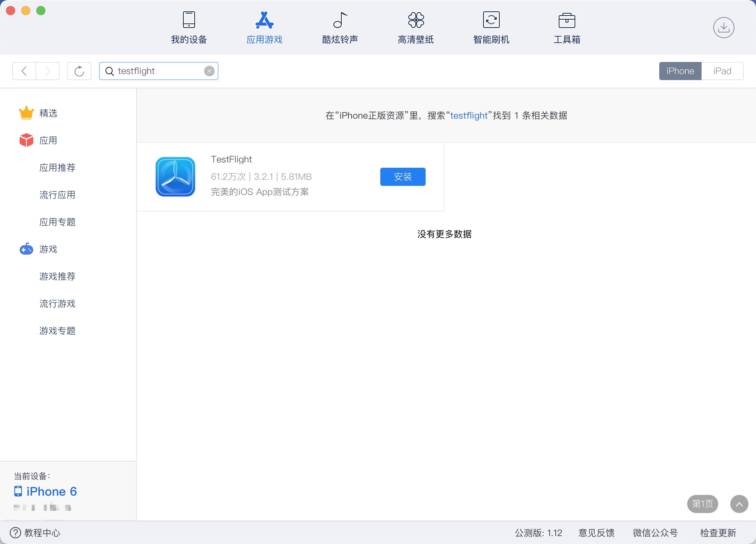Open the Toolbox (工具箱) section
Image resolution: width=756 pixels, height=544 pixels.
(x=567, y=28)
